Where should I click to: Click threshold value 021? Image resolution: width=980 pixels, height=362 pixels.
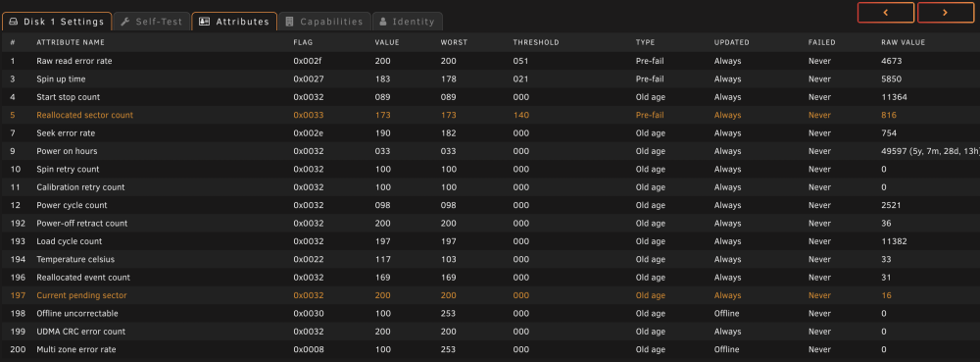pos(520,79)
